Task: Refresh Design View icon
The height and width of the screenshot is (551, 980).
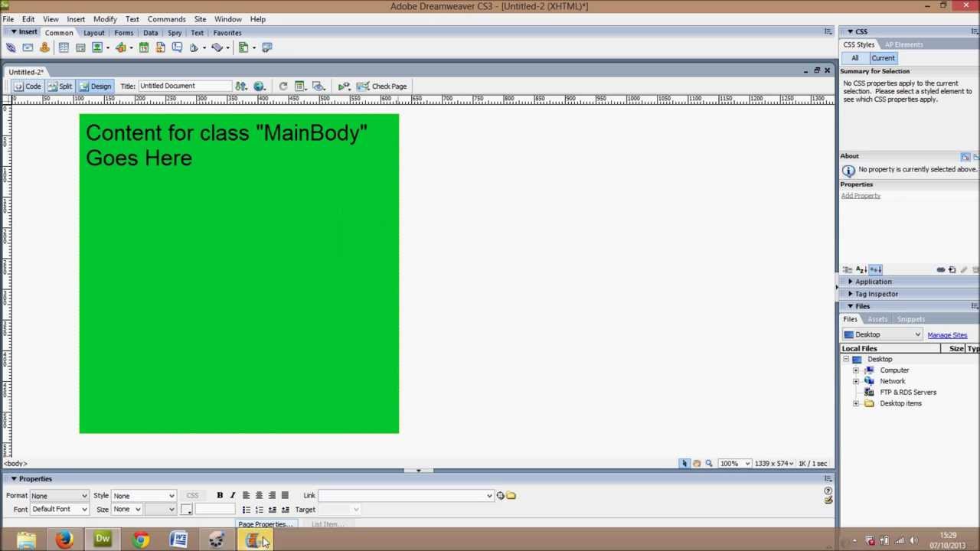Action: (x=283, y=86)
